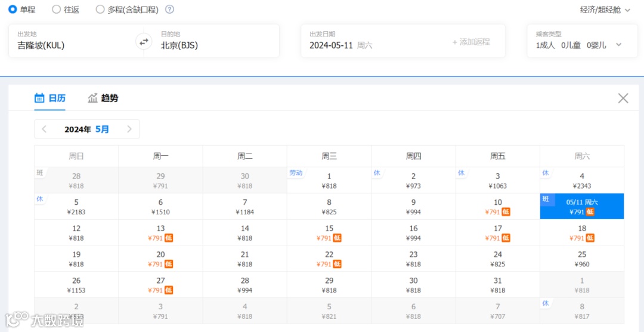Select May 28 with price ¥994
644x332 pixels.
(245, 285)
